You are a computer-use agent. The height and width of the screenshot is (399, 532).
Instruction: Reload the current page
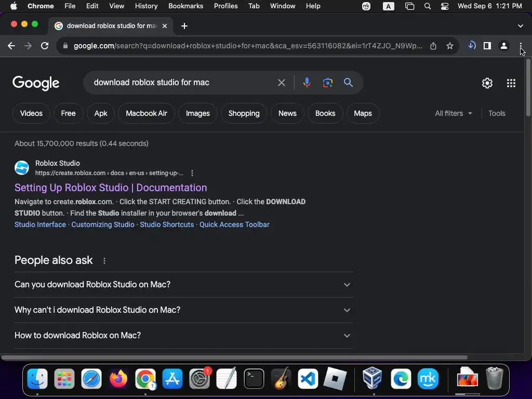pyautogui.click(x=45, y=46)
